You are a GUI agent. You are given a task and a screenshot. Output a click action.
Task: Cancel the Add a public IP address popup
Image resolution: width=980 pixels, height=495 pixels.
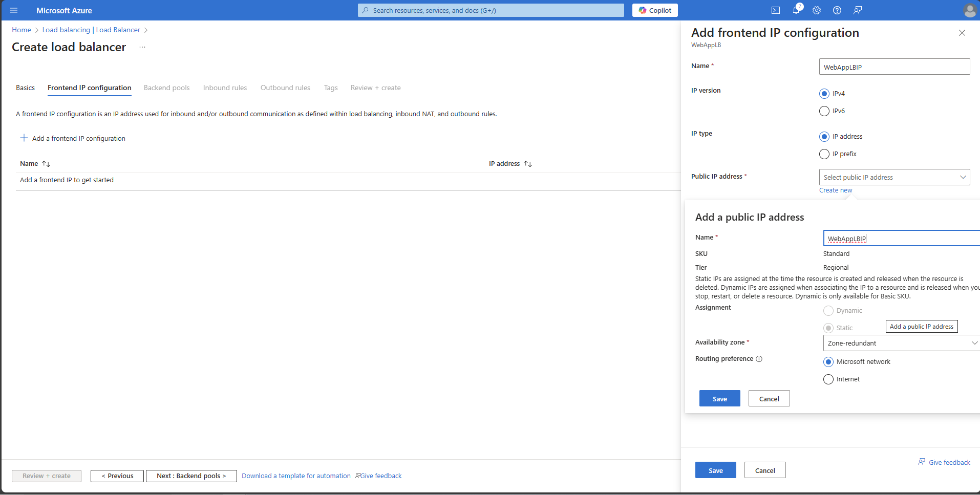[769, 399]
